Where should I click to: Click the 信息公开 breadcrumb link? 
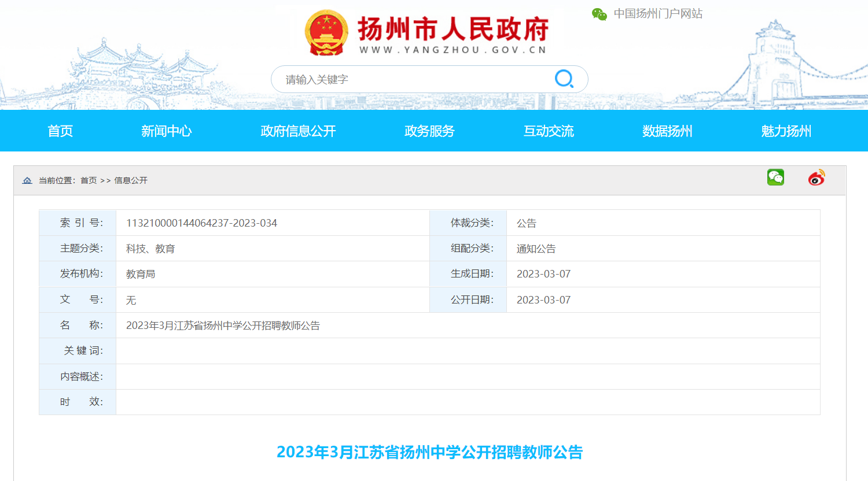131,180
